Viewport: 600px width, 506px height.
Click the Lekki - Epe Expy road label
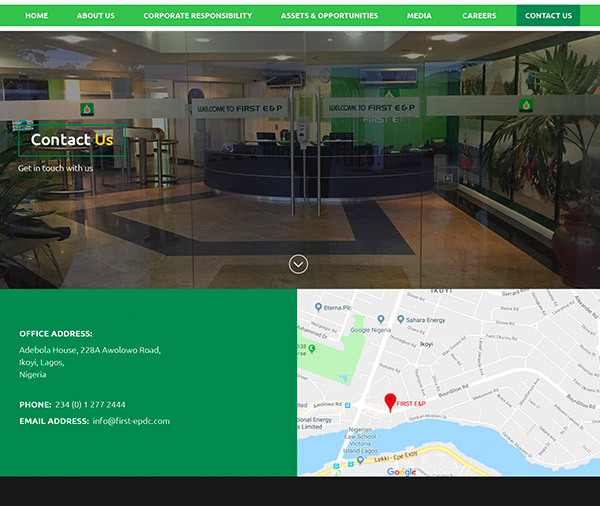click(396, 456)
